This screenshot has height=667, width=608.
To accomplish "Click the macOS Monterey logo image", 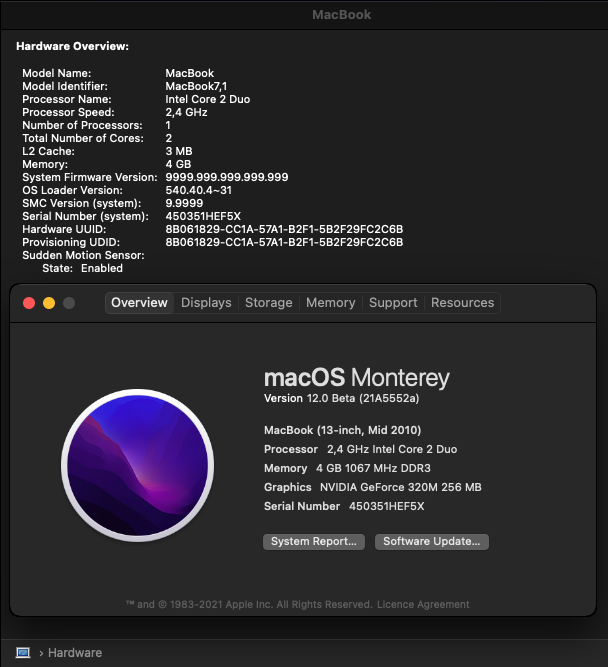I will pos(137,465).
